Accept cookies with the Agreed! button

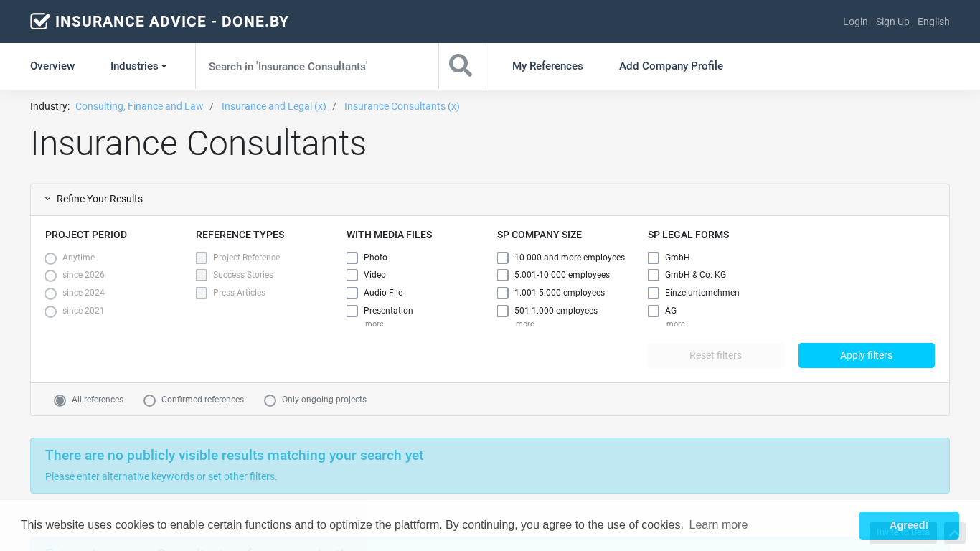908,525
